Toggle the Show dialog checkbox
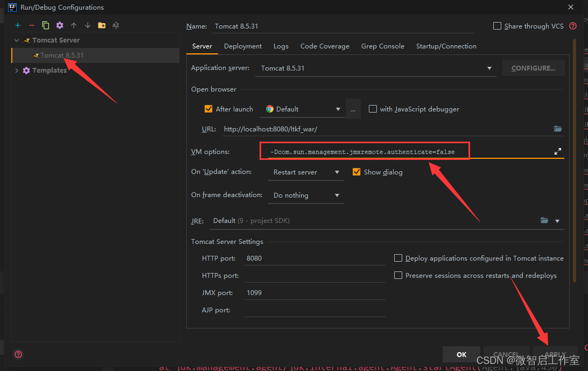This screenshot has height=371, width=588. (356, 172)
